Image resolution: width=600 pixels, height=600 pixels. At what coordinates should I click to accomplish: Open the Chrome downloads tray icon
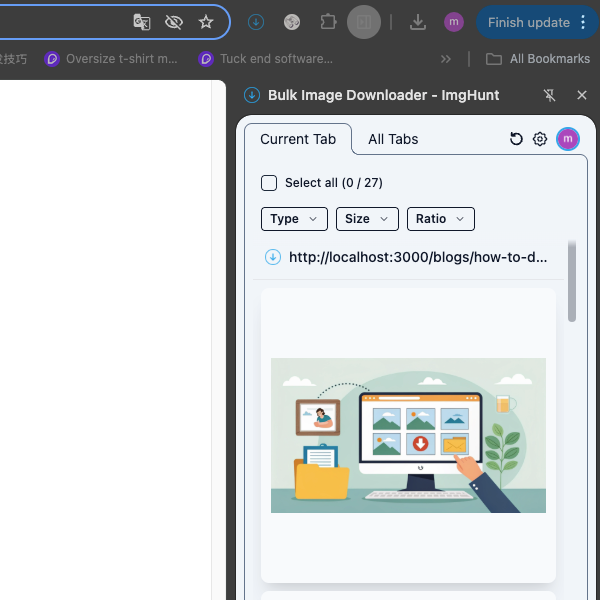click(x=418, y=22)
